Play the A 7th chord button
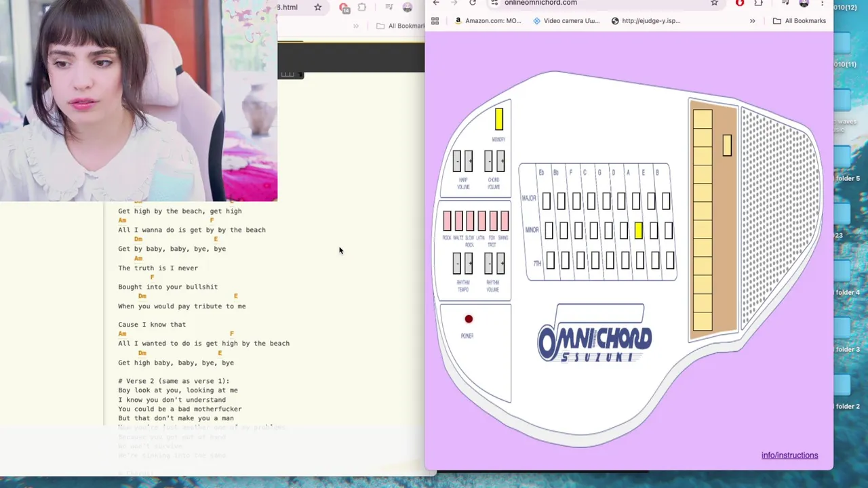Viewport: 868px width, 488px height. (x=640, y=261)
